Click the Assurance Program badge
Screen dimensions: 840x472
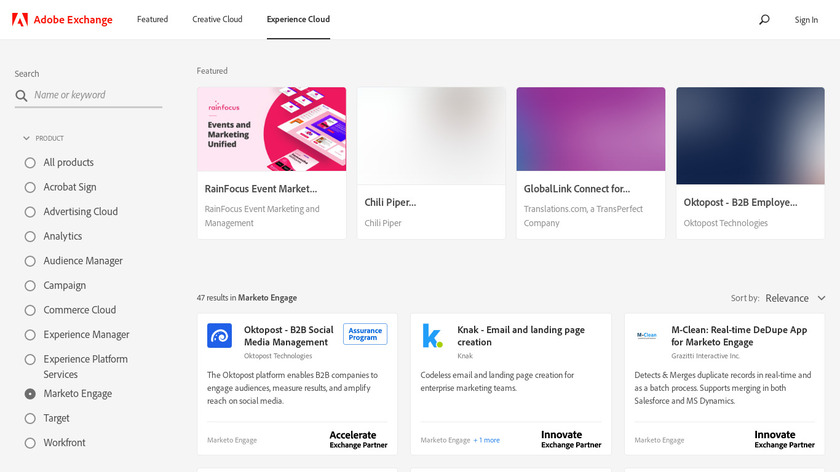365,334
